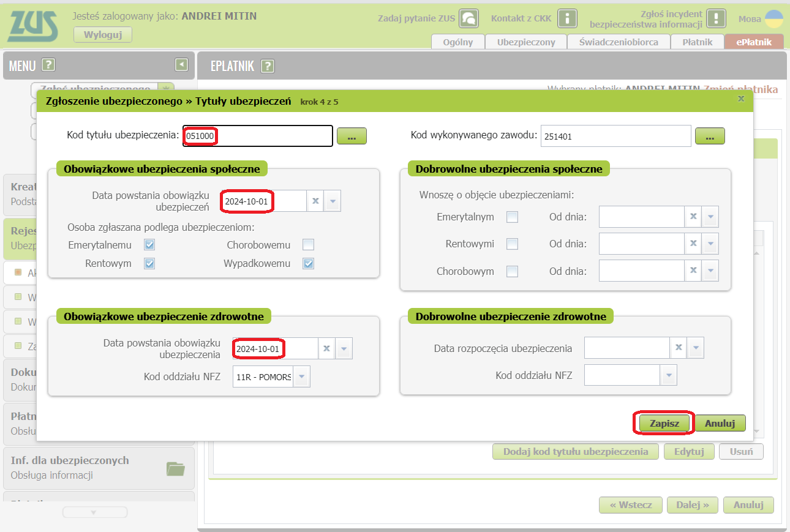Open Kontakt z CKK info icon
Image resolution: width=790 pixels, height=532 pixels.
click(x=567, y=18)
